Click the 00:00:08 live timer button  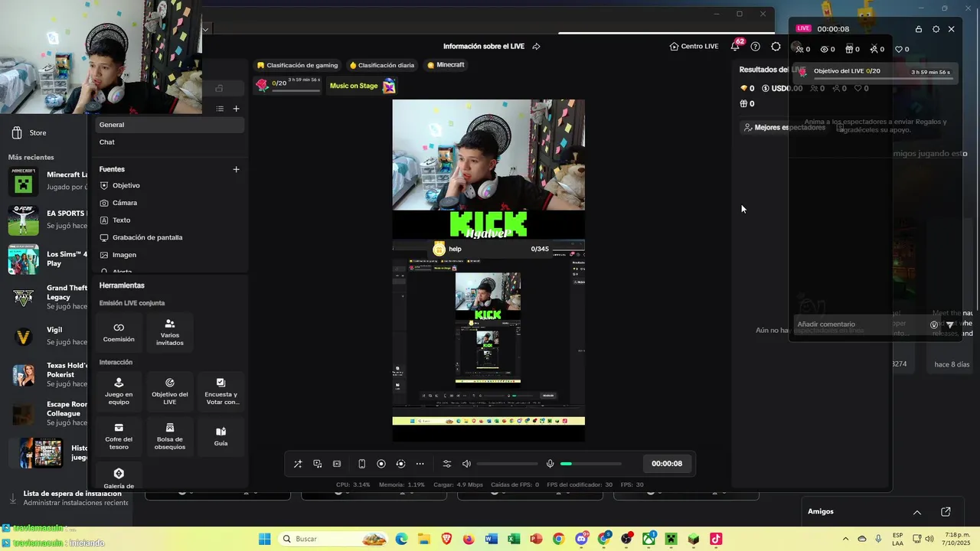[667, 463]
